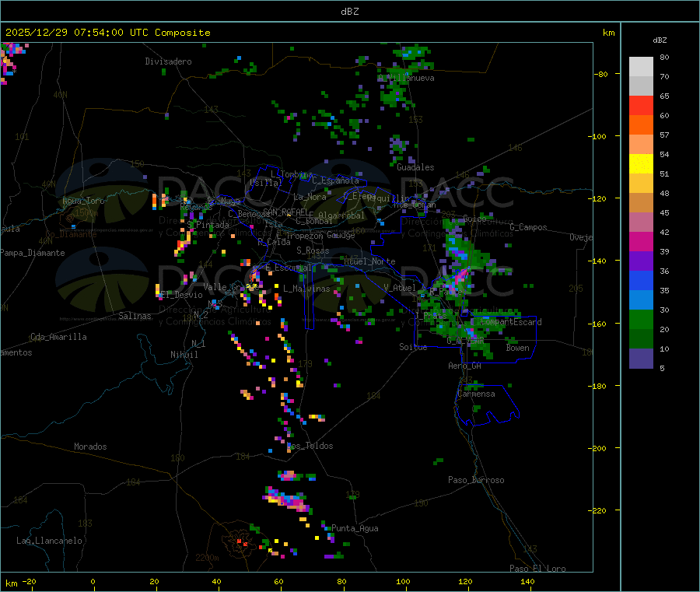
Task: Select the Divisadero map label
Action: pyautogui.click(x=168, y=61)
